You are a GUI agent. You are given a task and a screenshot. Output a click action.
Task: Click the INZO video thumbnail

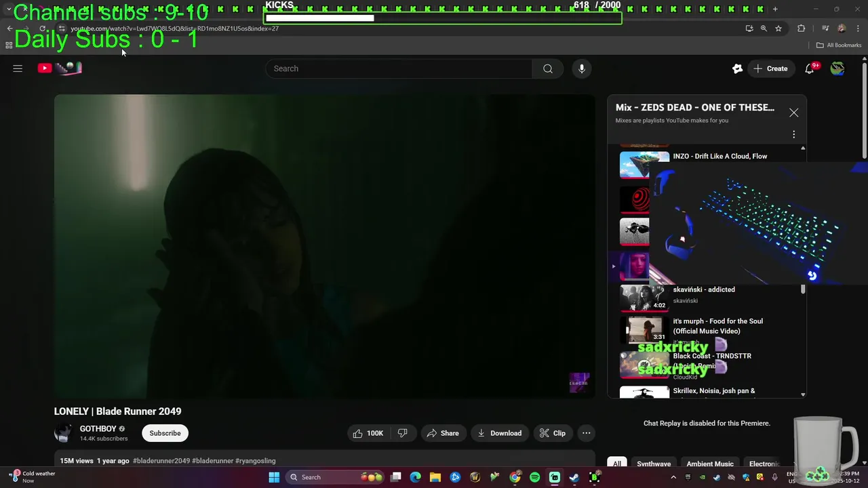(644, 165)
